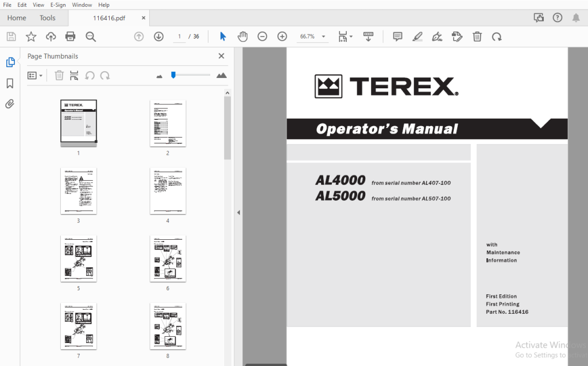Click the print pages icon in thumbnails
Screen dimensions: 588x366
tap(74, 76)
